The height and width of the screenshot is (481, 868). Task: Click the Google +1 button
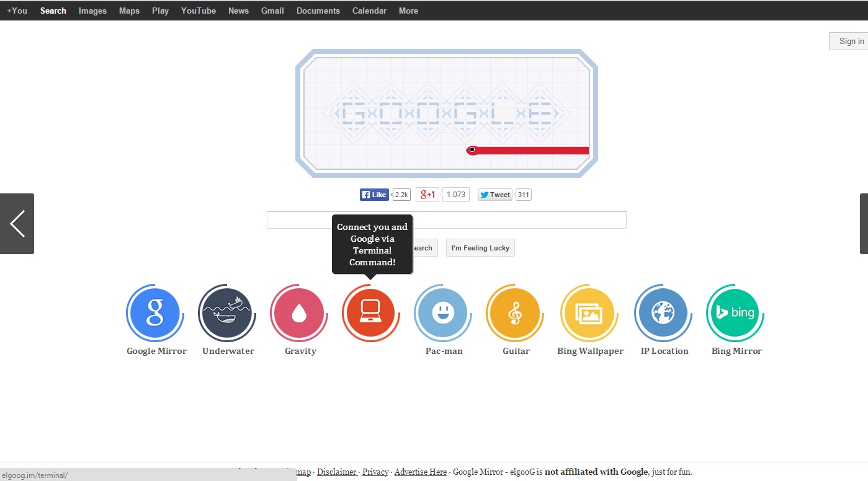click(427, 195)
